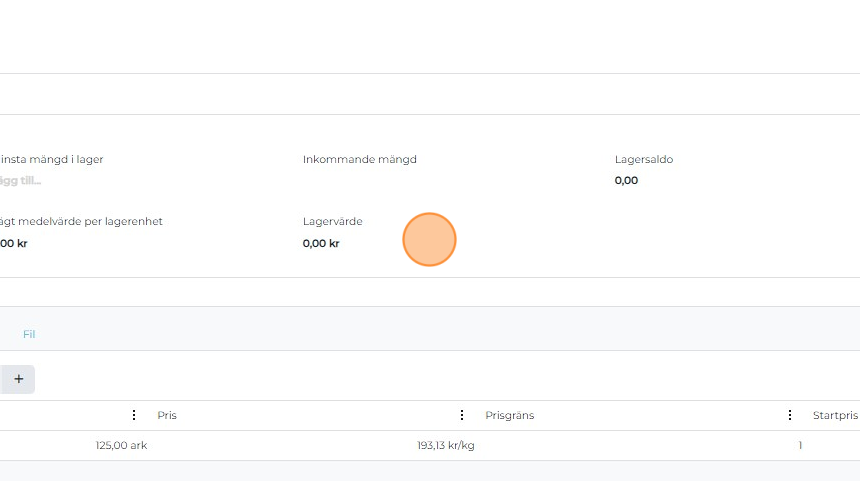The height and width of the screenshot is (481, 860).
Task: Click the Lagervärde label
Action: (x=332, y=221)
